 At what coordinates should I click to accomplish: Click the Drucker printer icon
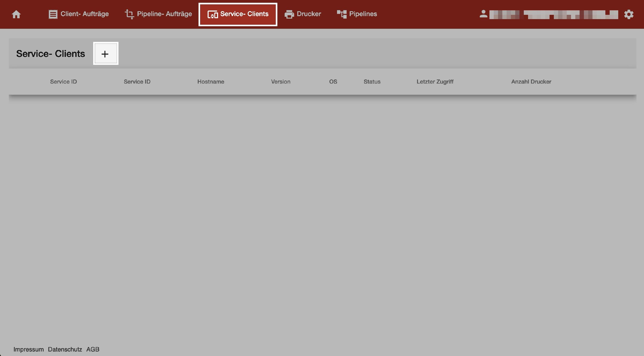click(x=289, y=14)
